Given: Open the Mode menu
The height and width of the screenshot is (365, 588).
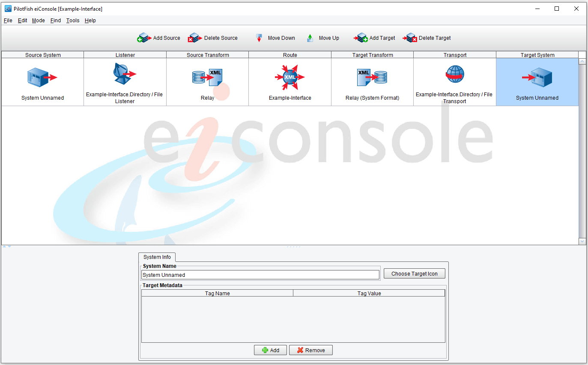Looking at the screenshot, I should pyautogui.click(x=39, y=21).
